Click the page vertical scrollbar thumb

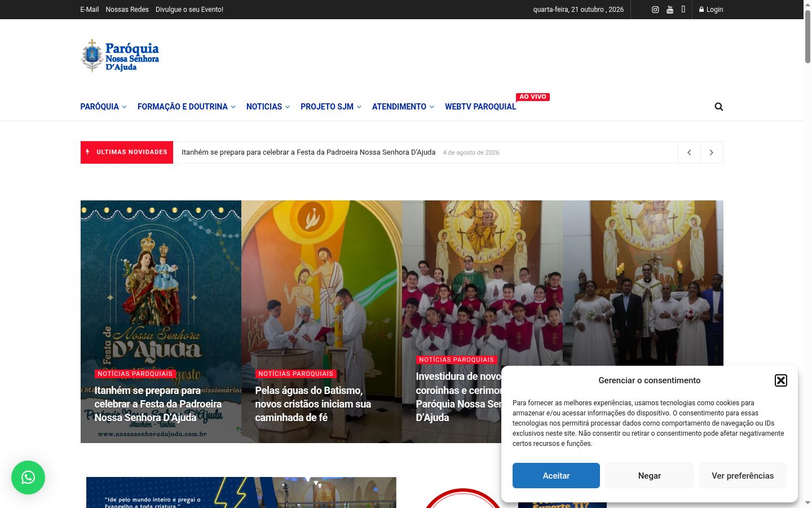[807, 36]
